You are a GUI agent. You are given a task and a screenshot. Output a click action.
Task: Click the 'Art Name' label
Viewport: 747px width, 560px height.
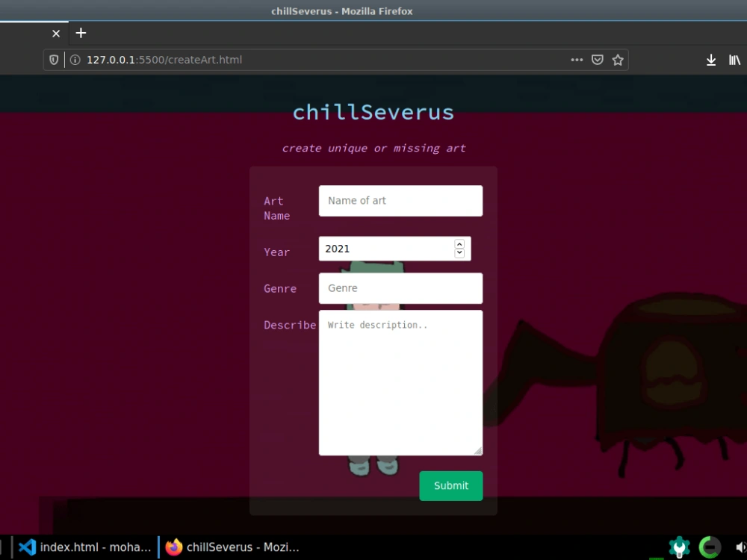[x=277, y=208]
